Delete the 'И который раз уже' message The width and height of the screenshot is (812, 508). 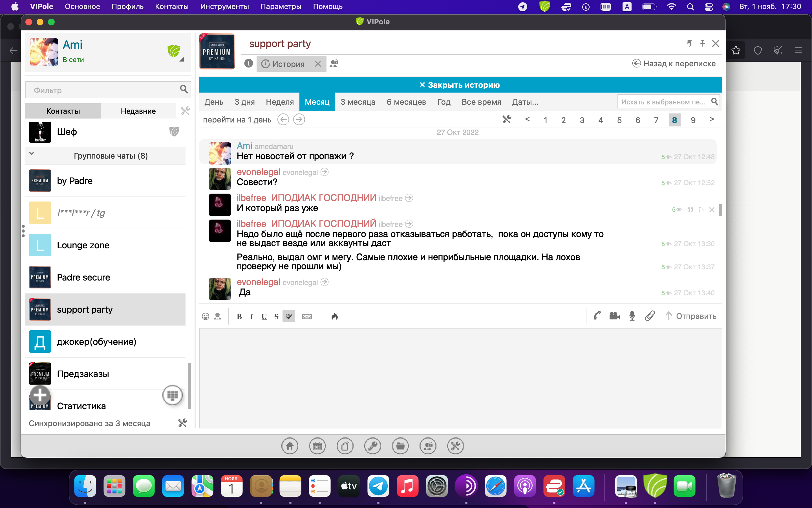pyautogui.click(x=712, y=210)
